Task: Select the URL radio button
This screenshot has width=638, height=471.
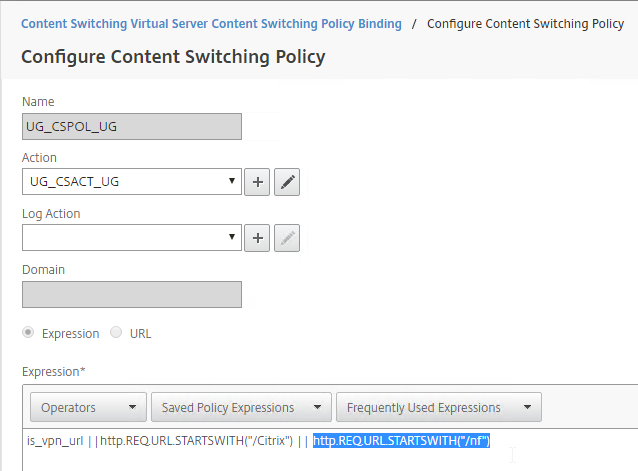Action: coord(116,333)
